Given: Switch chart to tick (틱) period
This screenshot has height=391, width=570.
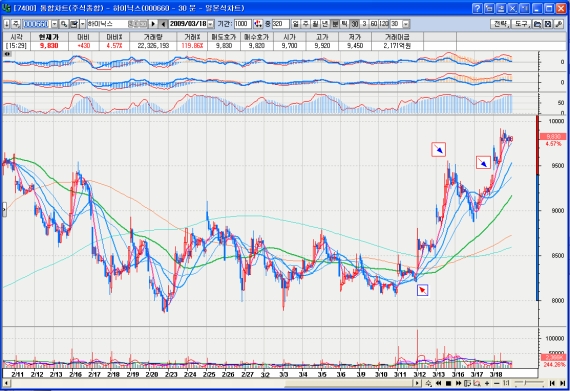Looking at the screenshot, I should (345, 24).
